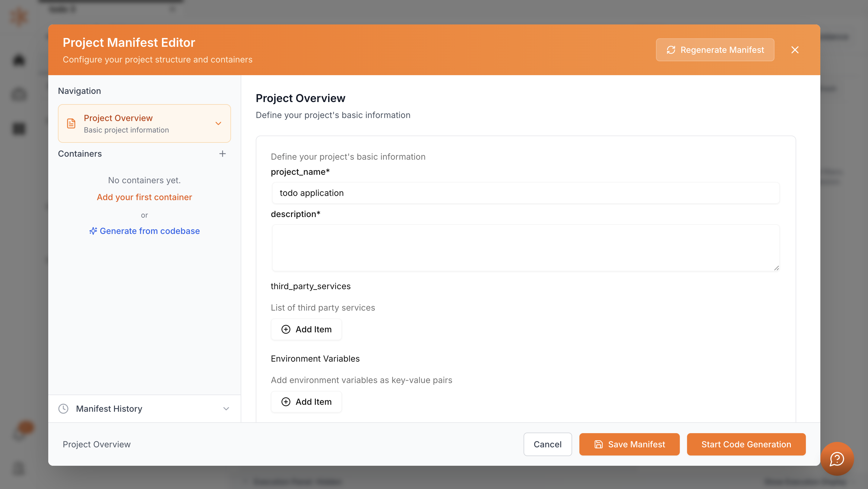This screenshot has height=489, width=868.
Task: Click the sparkle icon next to Generate from codebase
Action: pyautogui.click(x=93, y=231)
